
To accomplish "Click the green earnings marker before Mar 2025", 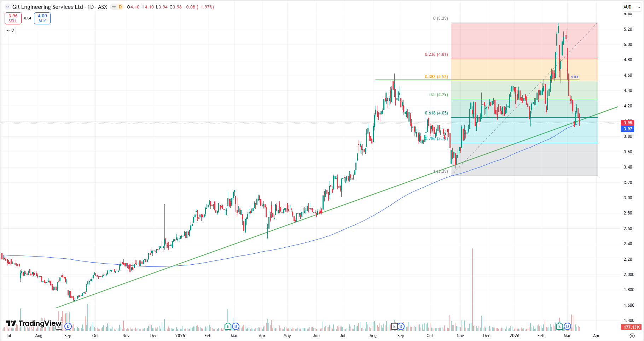I will tap(228, 326).
